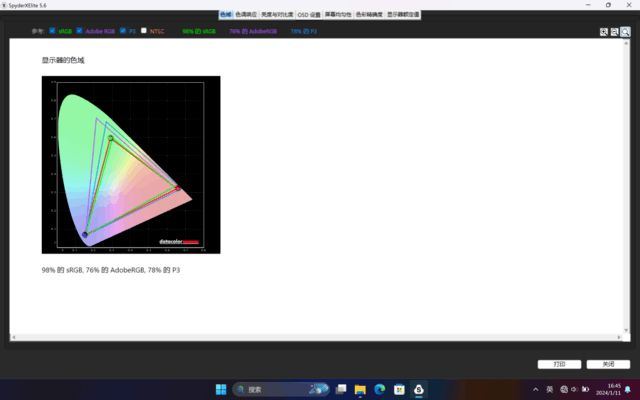
Task: Open the Windows Start menu
Action: tap(220, 389)
